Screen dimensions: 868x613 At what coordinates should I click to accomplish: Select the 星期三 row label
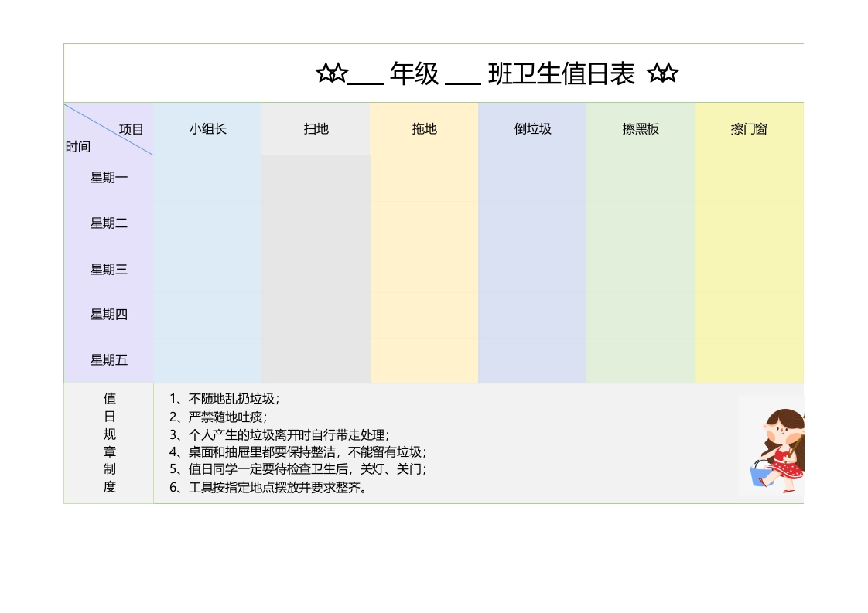point(109,270)
